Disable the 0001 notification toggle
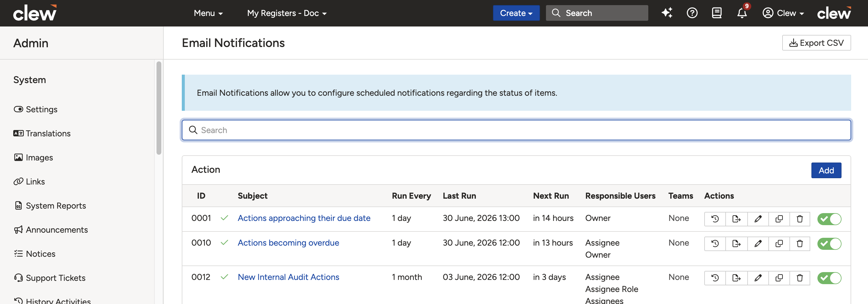 pos(829,219)
